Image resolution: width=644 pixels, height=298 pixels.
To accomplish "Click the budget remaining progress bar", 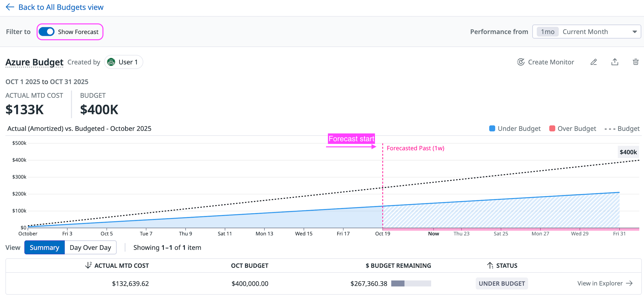I will click(x=411, y=284).
